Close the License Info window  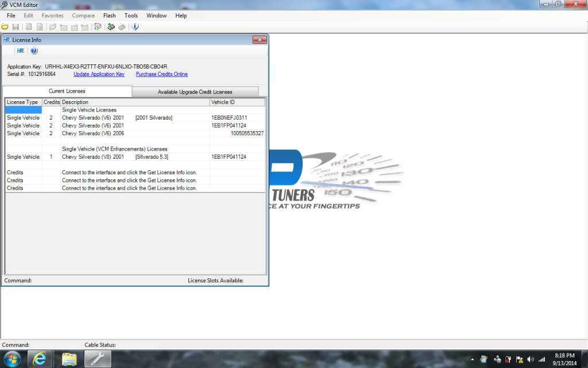(x=260, y=40)
